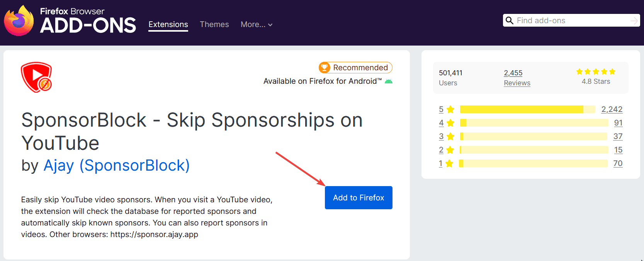Image resolution: width=644 pixels, height=261 pixels.
Task: Click the 4-star rating bar
Action: click(534, 123)
